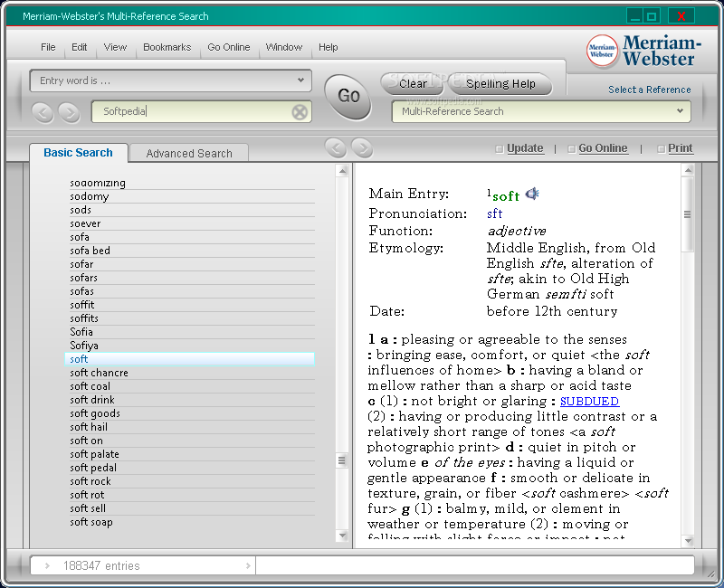Viewport: 724px width, 588px height.
Task: Select 'soffits' in the word list
Action: click(190, 318)
